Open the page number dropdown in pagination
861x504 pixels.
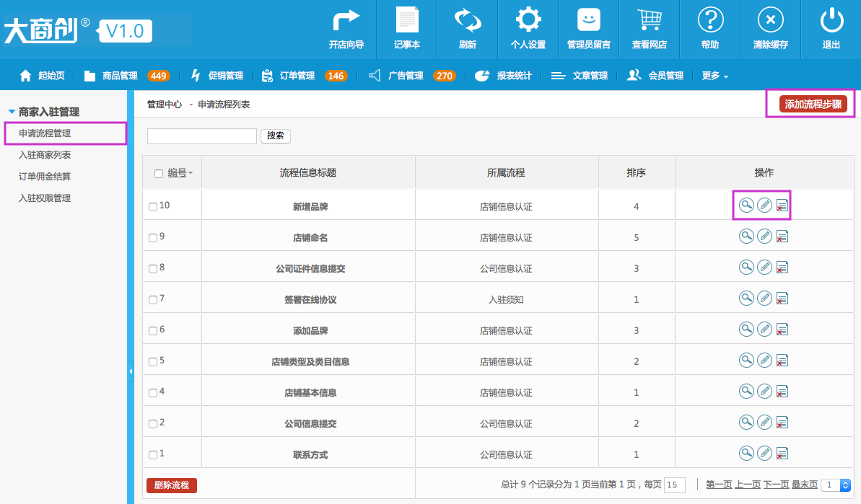pyautogui.click(x=835, y=485)
